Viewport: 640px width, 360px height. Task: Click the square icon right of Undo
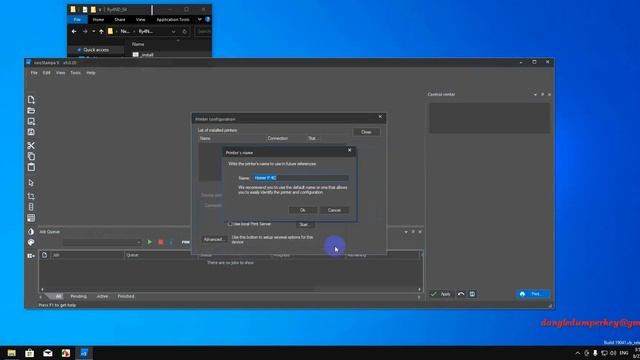(x=472, y=294)
